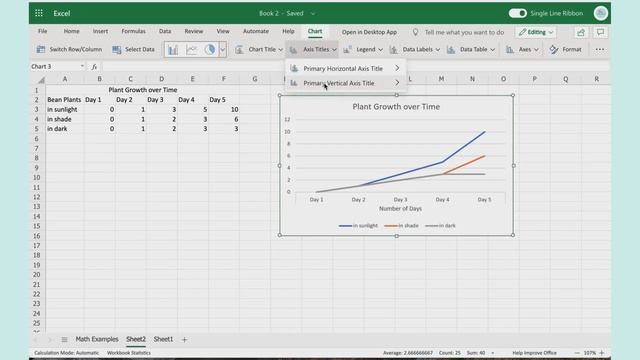This screenshot has height=360, width=640.
Task: Select Primary Horizontal Axis Title menu item
Action: (x=345, y=69)
